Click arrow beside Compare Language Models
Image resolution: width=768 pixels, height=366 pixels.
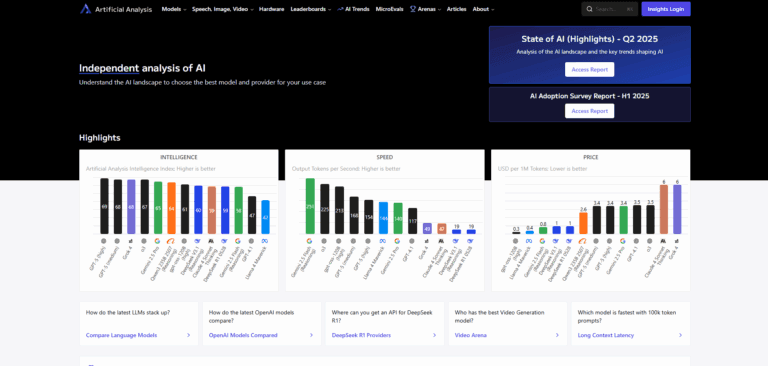189,335
